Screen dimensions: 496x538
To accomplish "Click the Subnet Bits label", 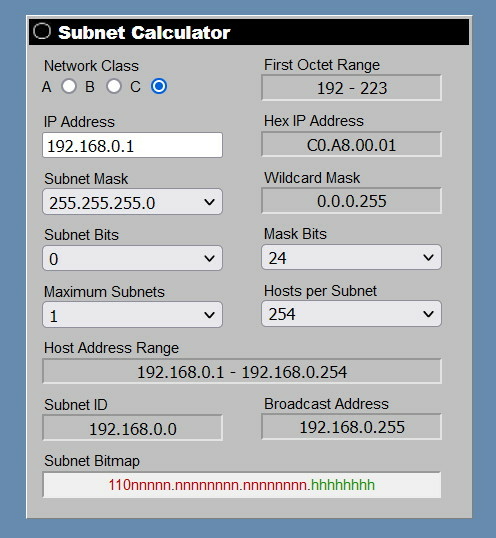I will pos(81,235).
